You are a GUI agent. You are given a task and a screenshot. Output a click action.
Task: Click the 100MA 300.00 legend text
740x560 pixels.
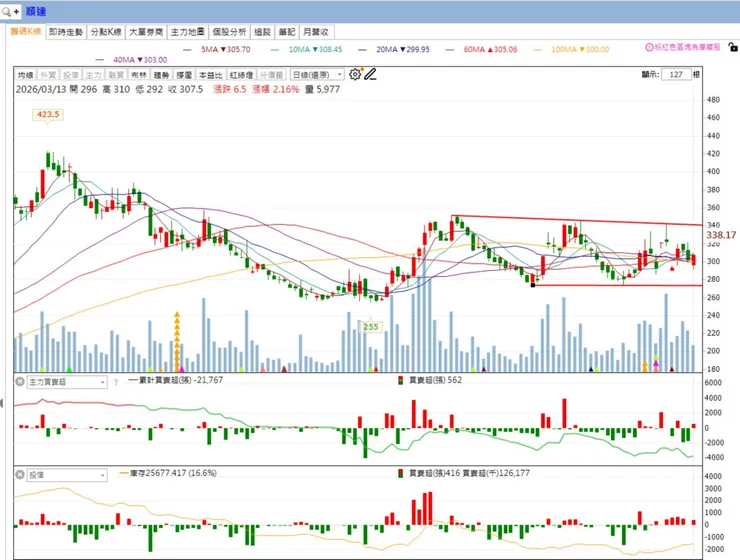pyautogui.click(x=580, y=50)
